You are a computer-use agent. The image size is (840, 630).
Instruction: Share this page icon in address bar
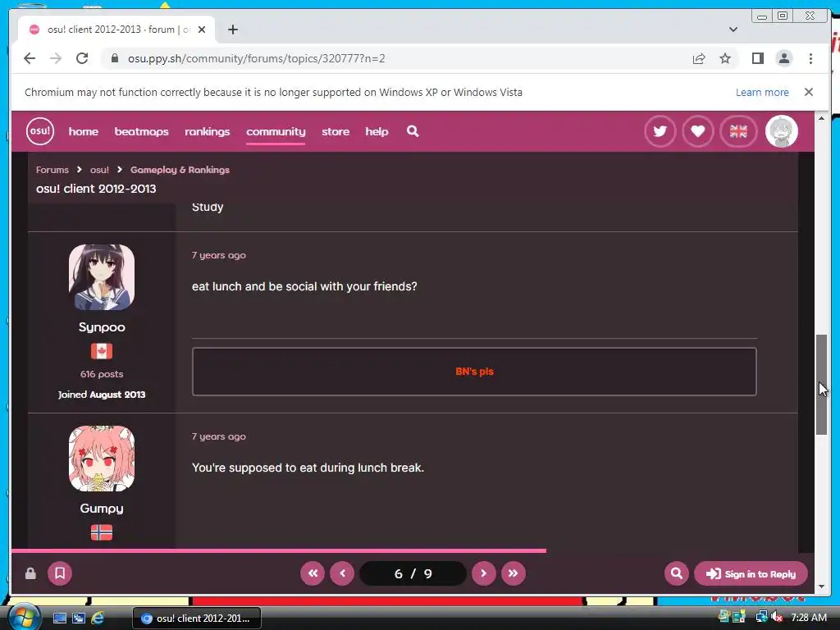point(699,58)
